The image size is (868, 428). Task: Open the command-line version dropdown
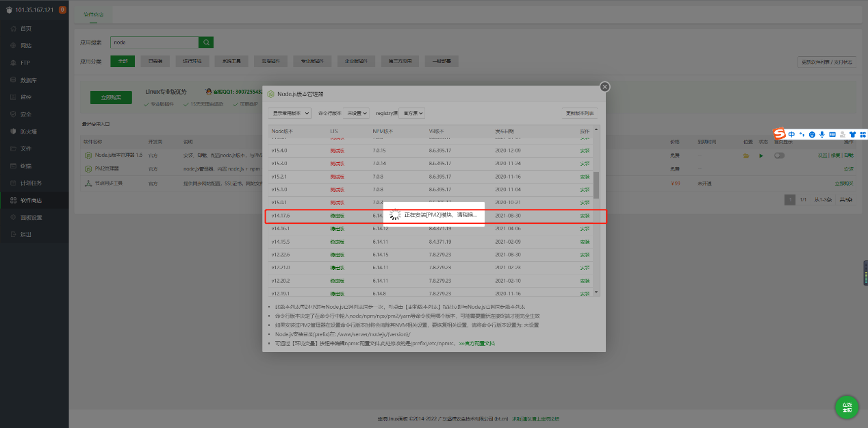[357, 113]
